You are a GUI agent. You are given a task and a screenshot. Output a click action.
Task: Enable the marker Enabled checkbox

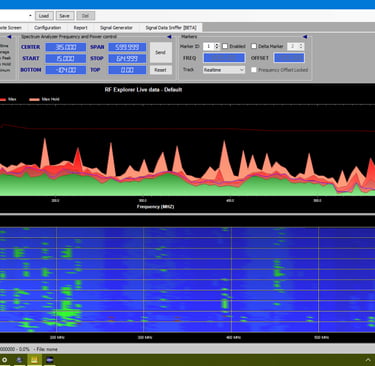[x=225, y=46]
